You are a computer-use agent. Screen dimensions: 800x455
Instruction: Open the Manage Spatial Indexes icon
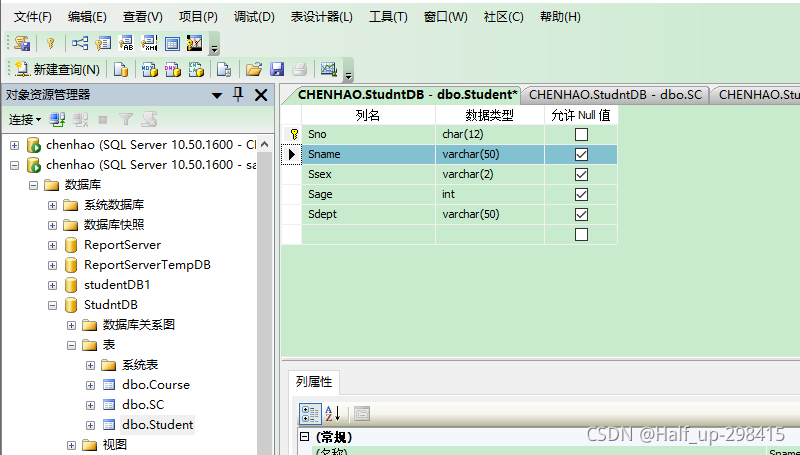click(195, 43)
